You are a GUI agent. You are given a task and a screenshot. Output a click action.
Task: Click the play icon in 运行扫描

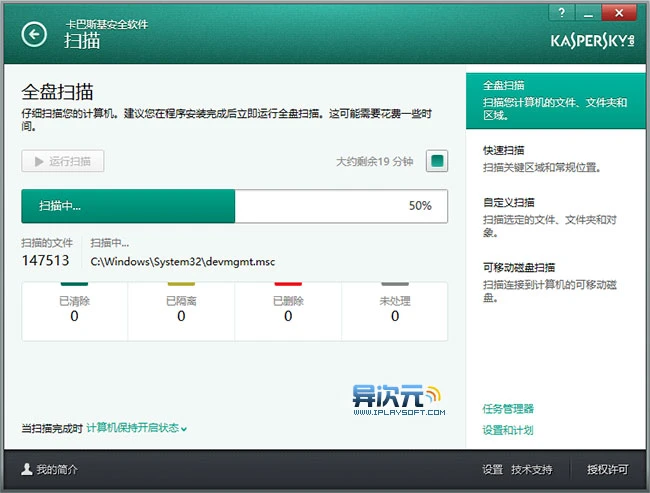pos(39,161)
